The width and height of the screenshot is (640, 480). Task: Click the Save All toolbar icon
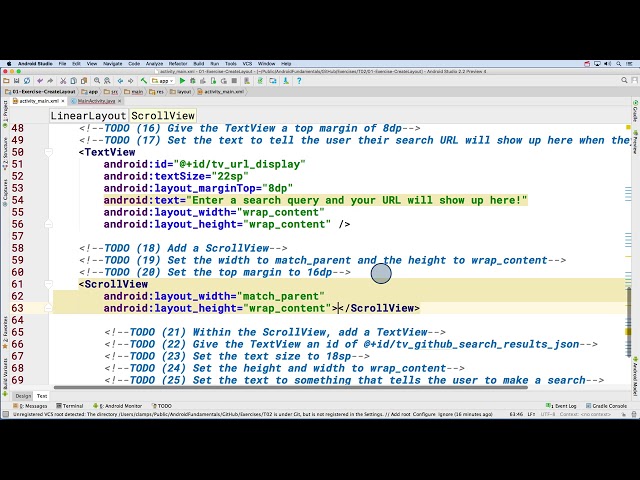tap(17, 81)
